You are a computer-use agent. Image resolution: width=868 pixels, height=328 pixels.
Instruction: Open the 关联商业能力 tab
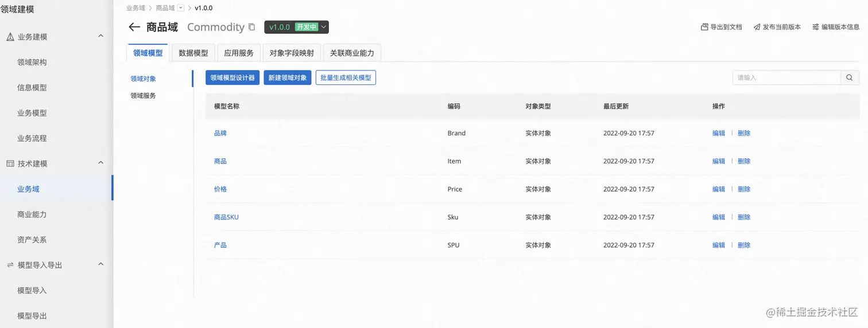point(352,53)
